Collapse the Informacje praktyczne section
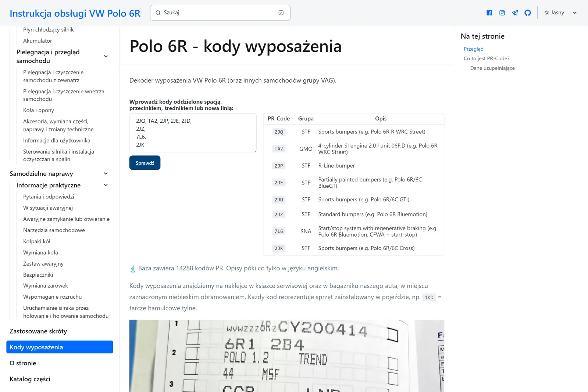This screenshot has width=588, height=392. tap(106, 185)
